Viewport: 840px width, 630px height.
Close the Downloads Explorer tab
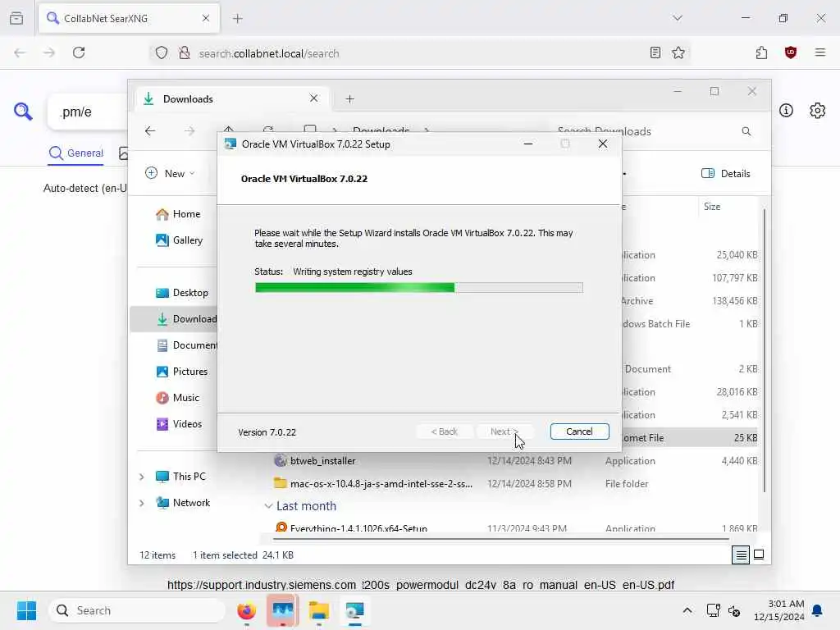313,98
